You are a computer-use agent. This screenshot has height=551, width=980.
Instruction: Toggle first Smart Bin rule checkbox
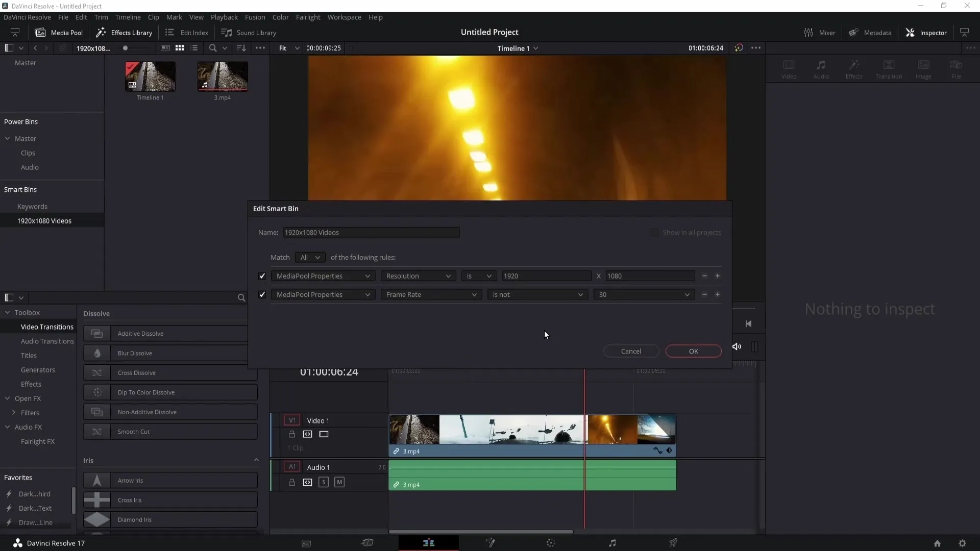262,276
